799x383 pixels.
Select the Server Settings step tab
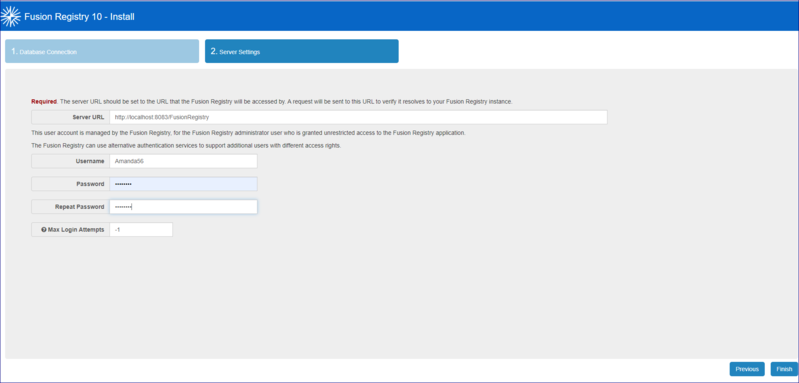click(x=302, y=51)
